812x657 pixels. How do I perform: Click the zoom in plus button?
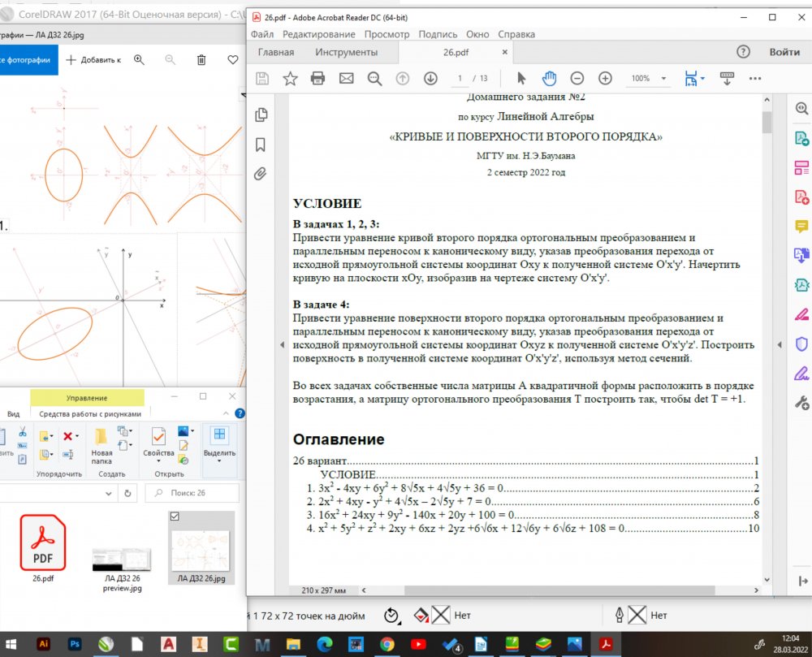[x=605, y=78]
